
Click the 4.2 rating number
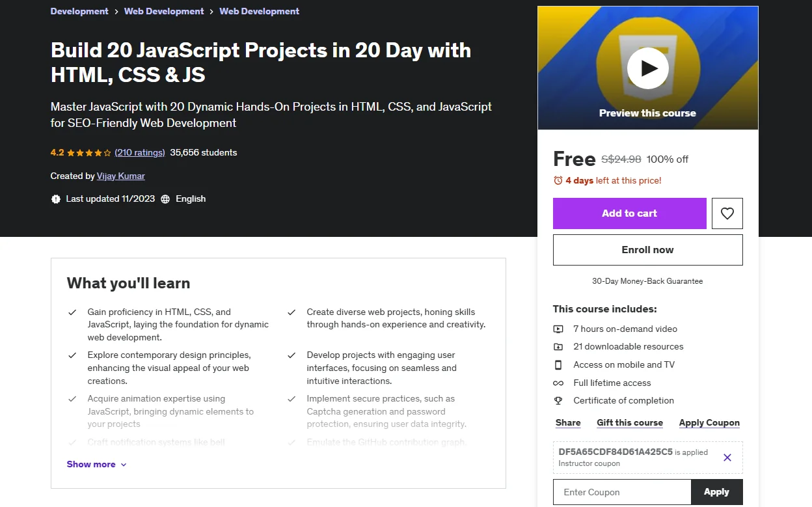(x=57, y=152)
